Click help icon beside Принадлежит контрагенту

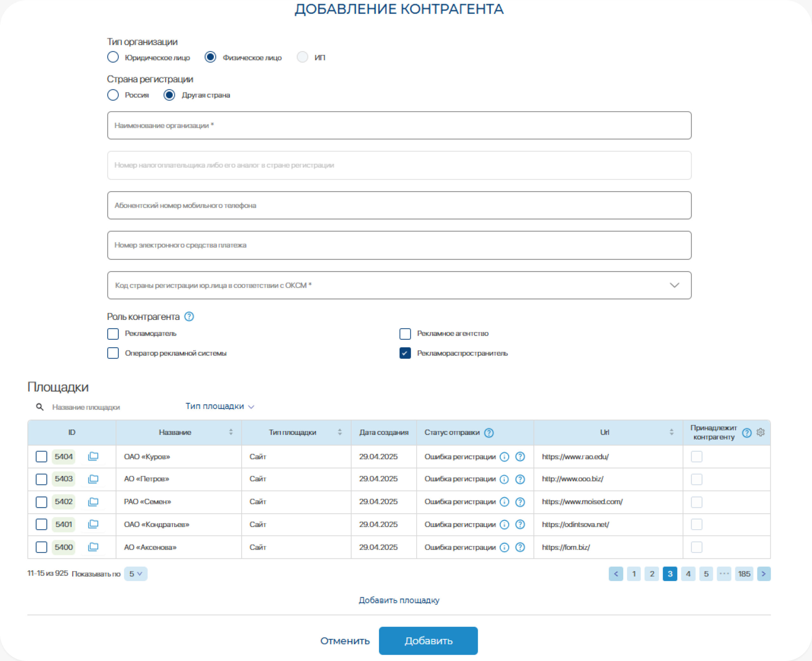(x=747, y=433)
